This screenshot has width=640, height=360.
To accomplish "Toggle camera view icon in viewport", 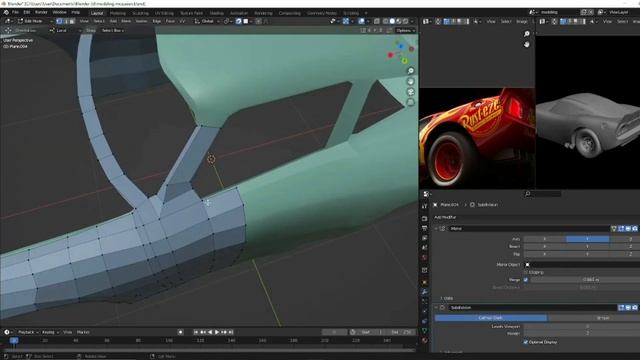I will point(411,92).
